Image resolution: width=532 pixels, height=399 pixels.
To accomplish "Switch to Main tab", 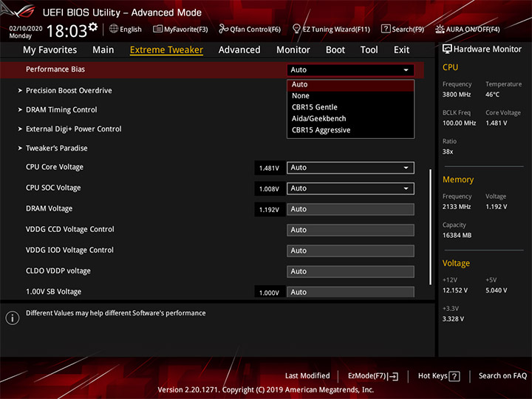I will click(103, 50).
